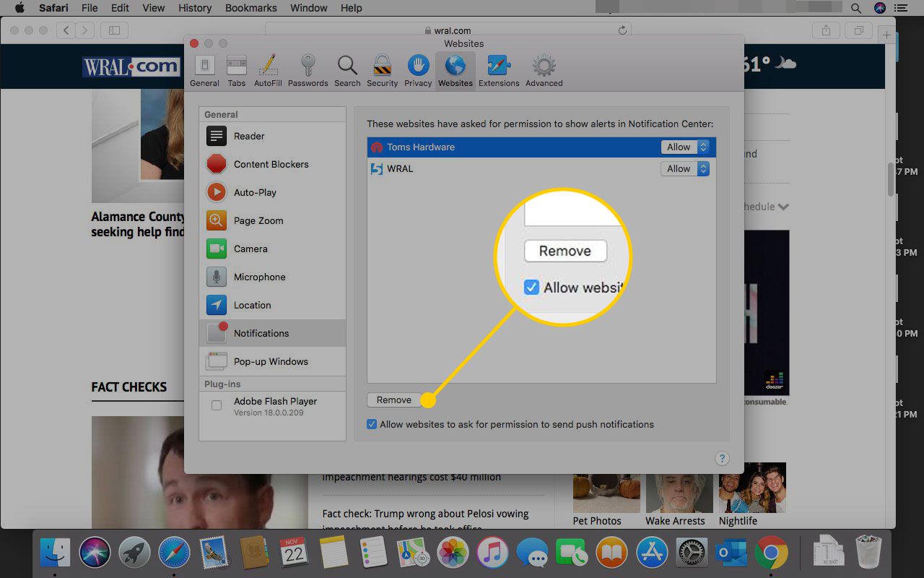The image size is (924, 578).
Task: Open the Privacy preferences pane
Action: (x=418, y=71)
